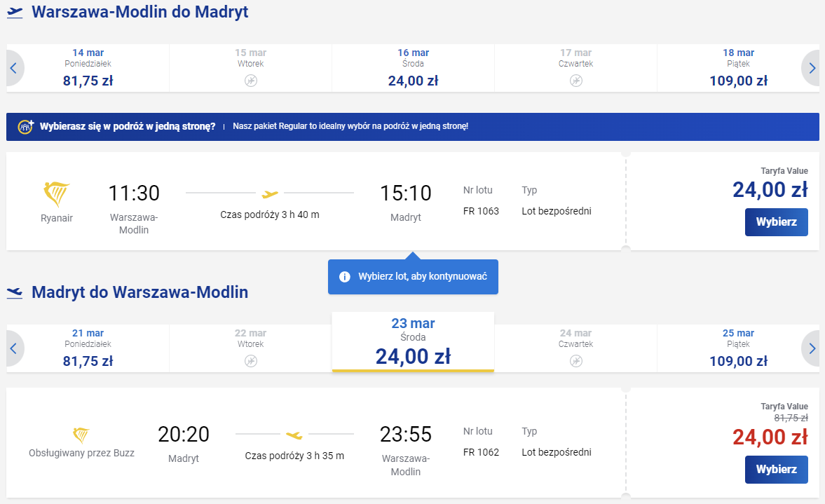825x504 pixels.
Task: Select the 21 mar Poniedziałek return date
Action: [x=88, y=348]
